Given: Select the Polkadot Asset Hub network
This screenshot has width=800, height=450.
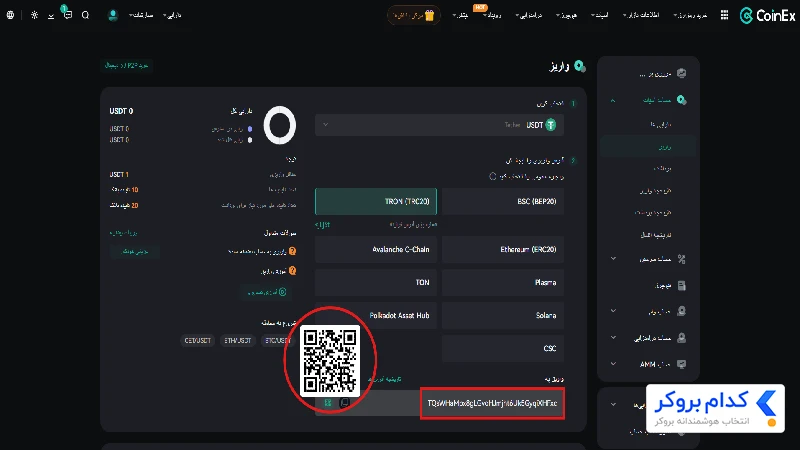Looking at the screenshot, I should tap(376, 315).
